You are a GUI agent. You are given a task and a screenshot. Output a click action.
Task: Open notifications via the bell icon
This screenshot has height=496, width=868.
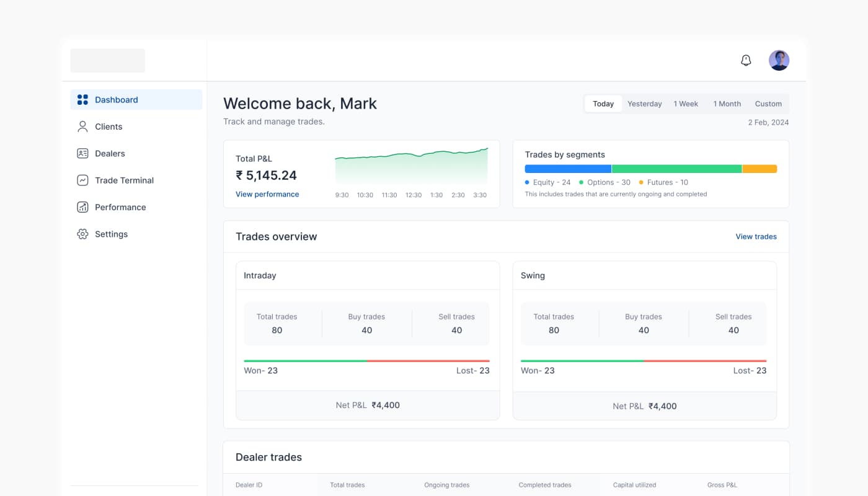coord(746,60)
